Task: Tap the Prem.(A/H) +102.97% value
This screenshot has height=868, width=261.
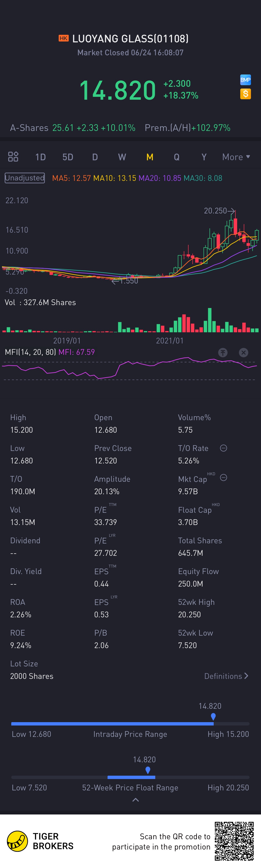Action: tap(211, 128)
